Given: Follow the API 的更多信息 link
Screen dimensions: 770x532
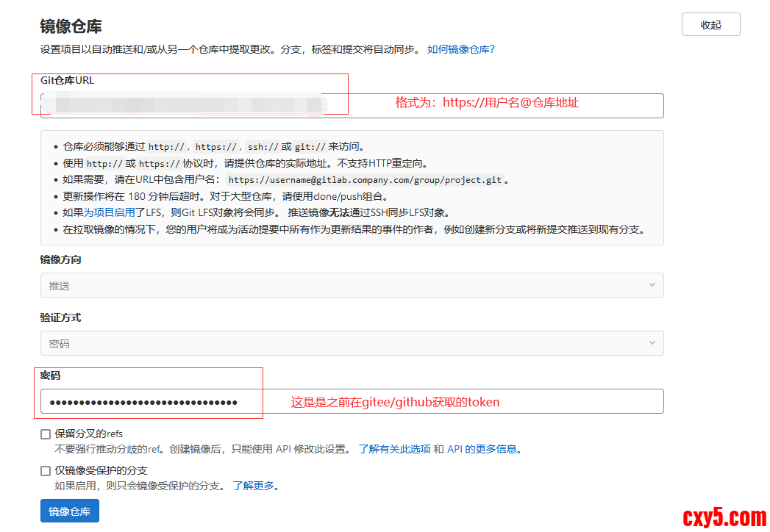Looking at the screenshot, I should (x=484, y=449).
